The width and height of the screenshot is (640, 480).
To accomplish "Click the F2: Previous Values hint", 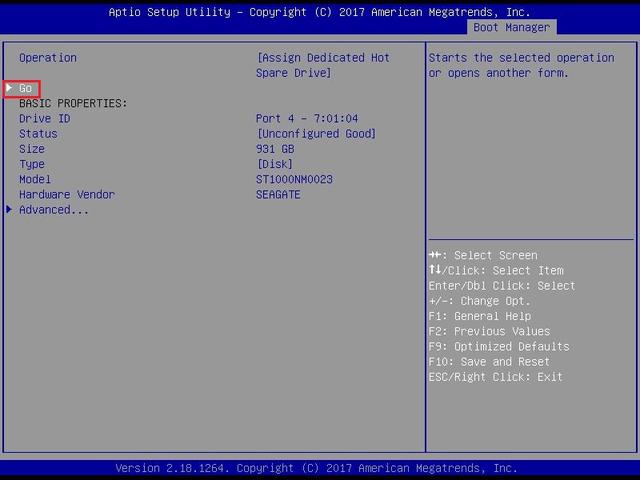I will click(x=489, y=331).
